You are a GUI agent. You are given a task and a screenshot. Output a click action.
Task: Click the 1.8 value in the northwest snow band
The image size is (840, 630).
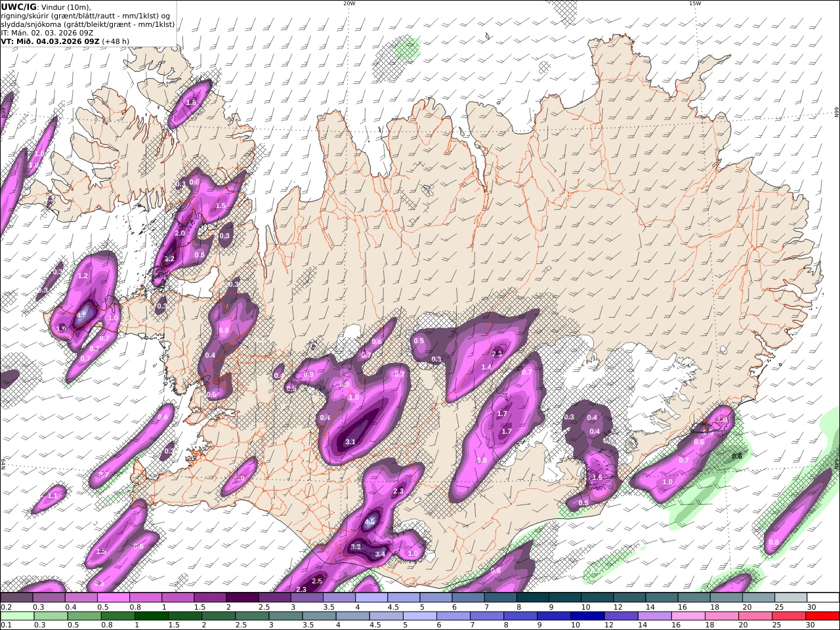191,102
